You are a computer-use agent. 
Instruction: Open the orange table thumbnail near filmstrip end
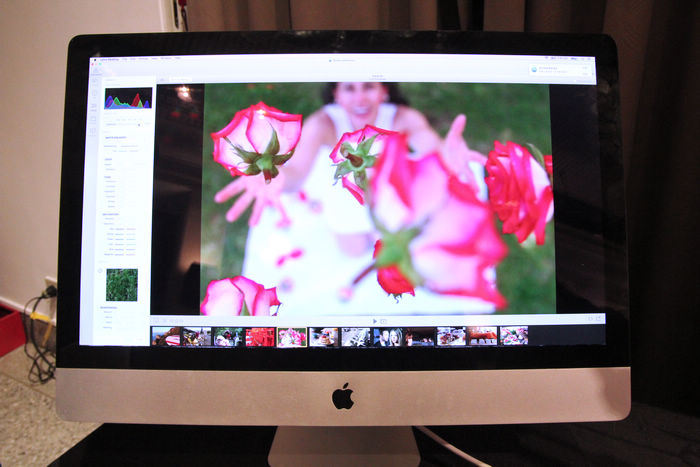click(x=482, y=336)
